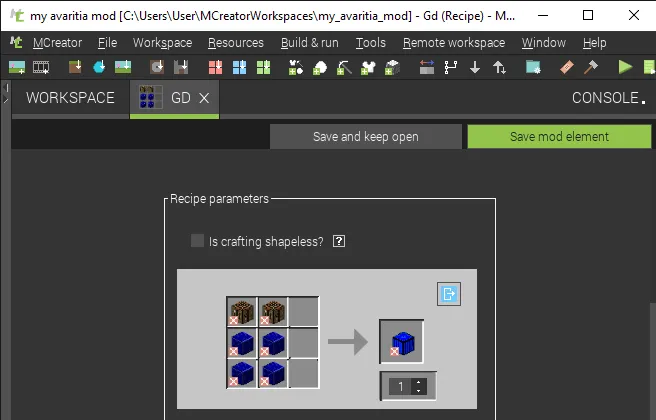Select the top-right empty crafting slot

pos(303,311)
